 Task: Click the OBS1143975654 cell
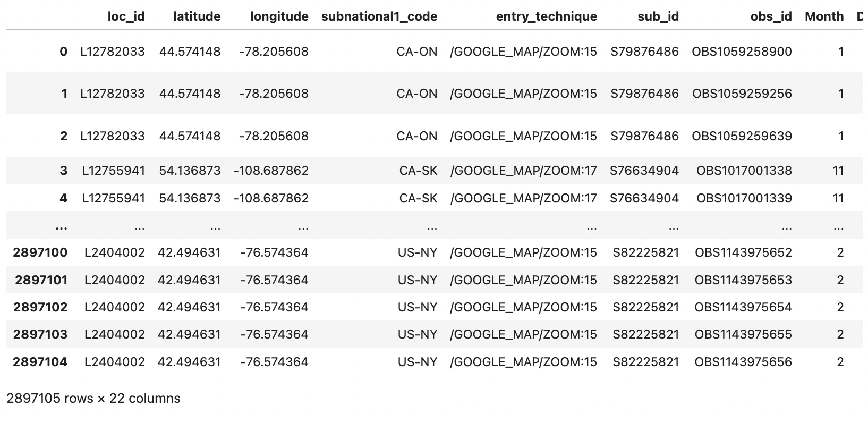click(743, 307)
